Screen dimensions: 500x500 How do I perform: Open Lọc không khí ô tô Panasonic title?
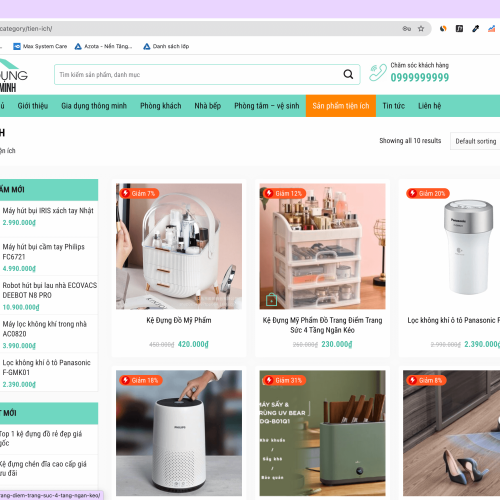point(453,320)
